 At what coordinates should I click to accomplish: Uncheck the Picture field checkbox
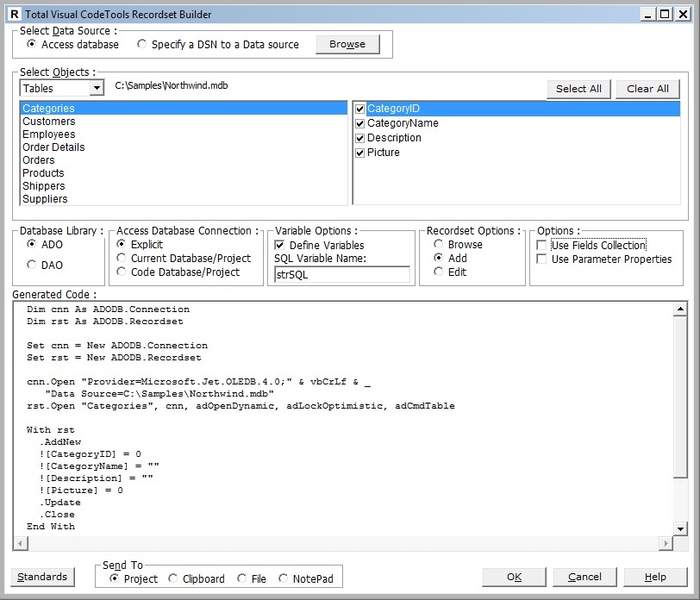tap(359, 152)
